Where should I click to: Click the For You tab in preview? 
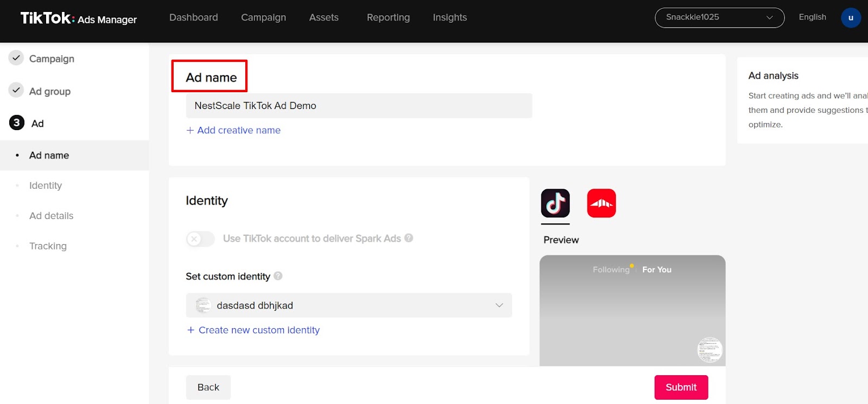(657, 270)
